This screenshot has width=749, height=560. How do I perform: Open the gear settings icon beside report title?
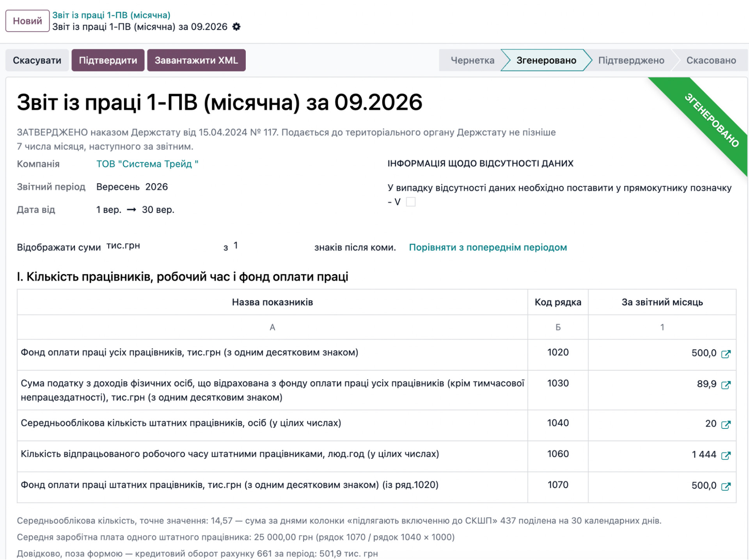click(236, 27)
